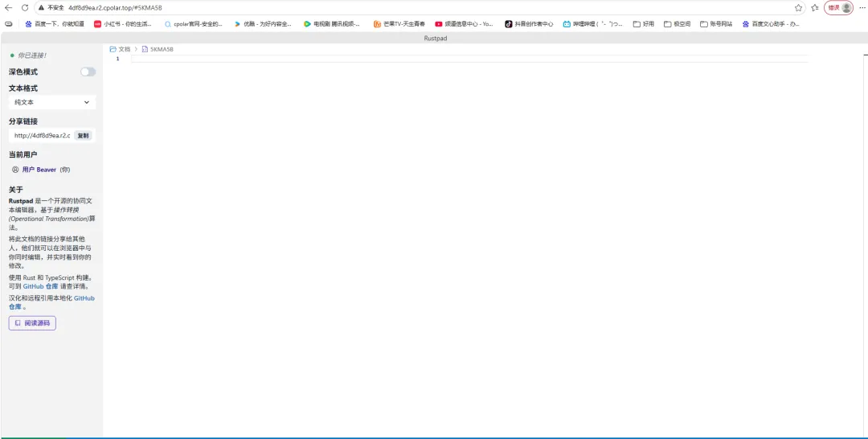This screenshot has height=439, width=868.
Task: Click the 文档 folder breadcrumb
Action: pyautogui.click(x=120, y=49)
